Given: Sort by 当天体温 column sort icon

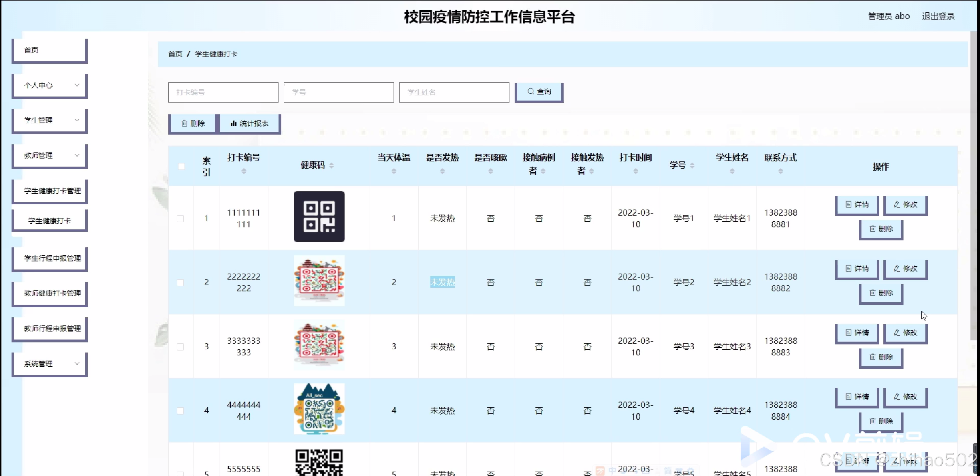Looking at the screenshot, I should 394,171.
